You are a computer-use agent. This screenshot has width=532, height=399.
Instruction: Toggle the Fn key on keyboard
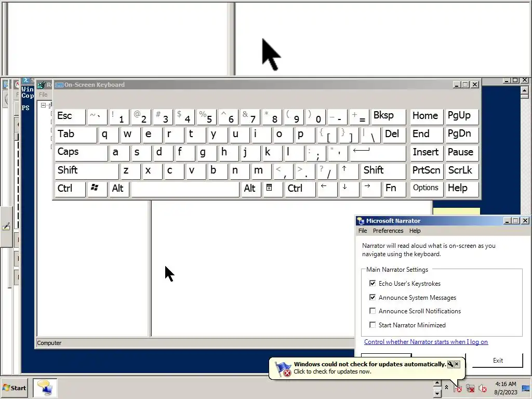[x=394, y=189]
